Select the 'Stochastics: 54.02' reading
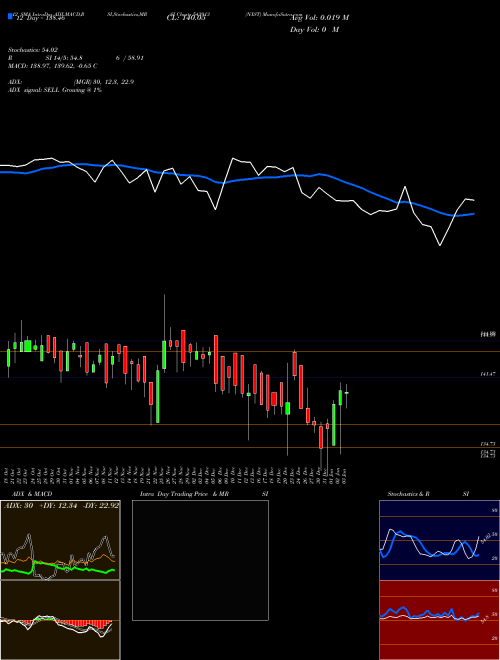Screen dimensions: 500x660 click(33, 51)
